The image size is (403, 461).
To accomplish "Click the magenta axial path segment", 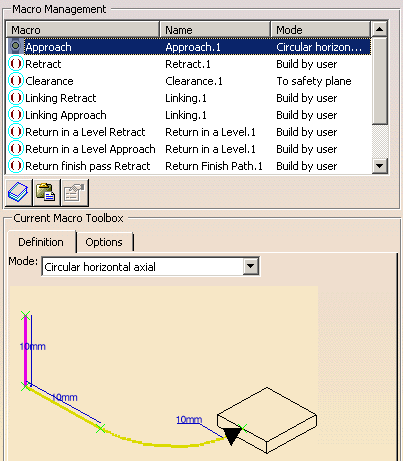I will 25,351.
